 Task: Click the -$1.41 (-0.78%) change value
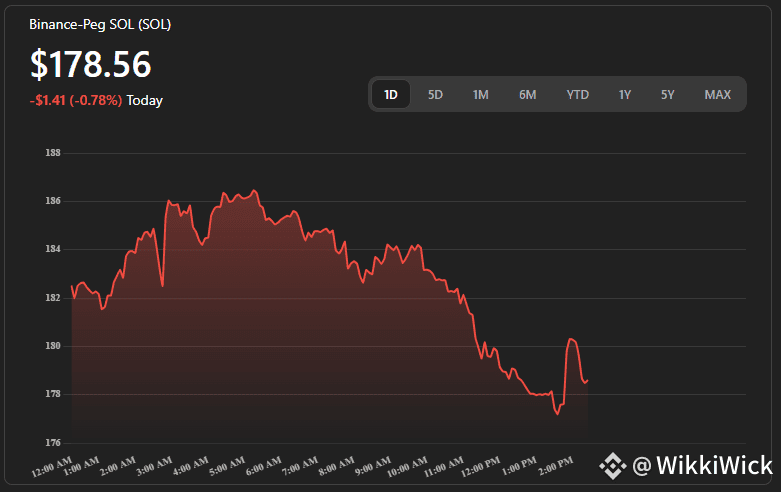[x=76, y=101]
